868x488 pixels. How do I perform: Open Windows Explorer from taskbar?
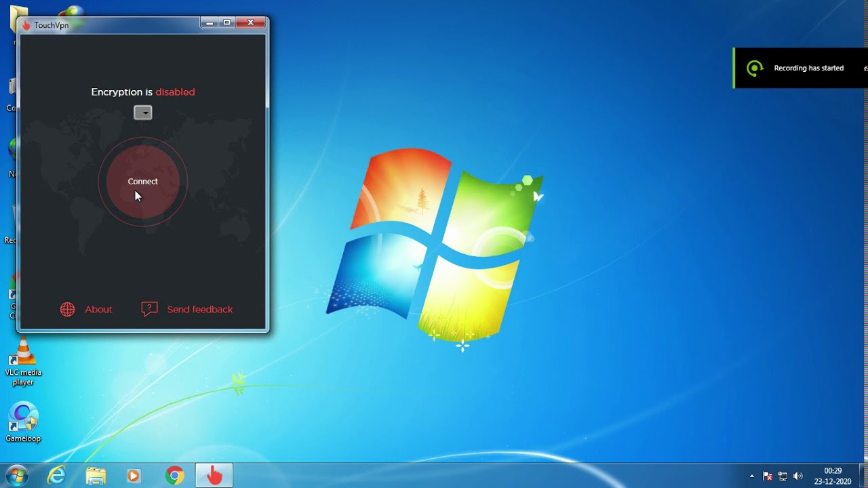pos(96,476)
